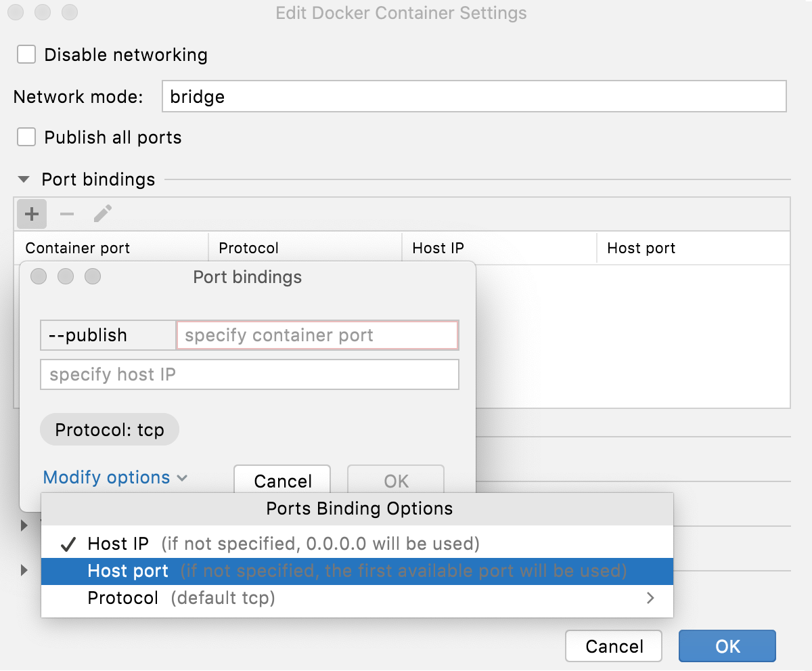Open the Modify options dropdown
The image size is (812, 671).
(106, 477)
